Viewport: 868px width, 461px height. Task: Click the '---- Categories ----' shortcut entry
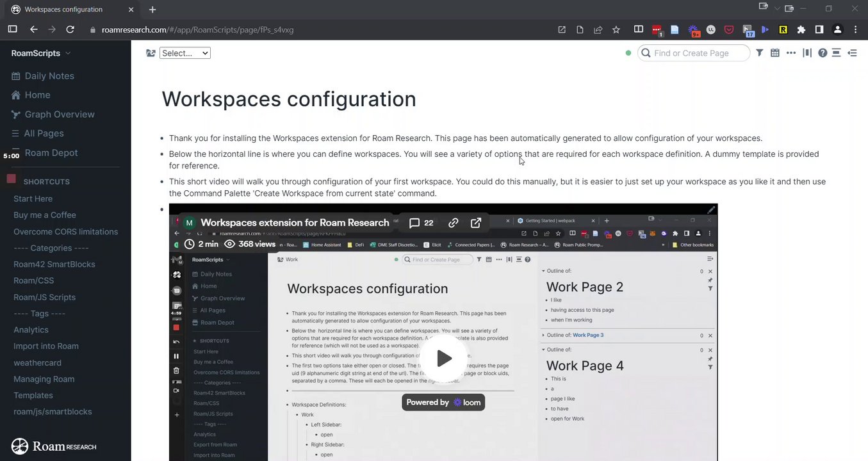(51, 248)
